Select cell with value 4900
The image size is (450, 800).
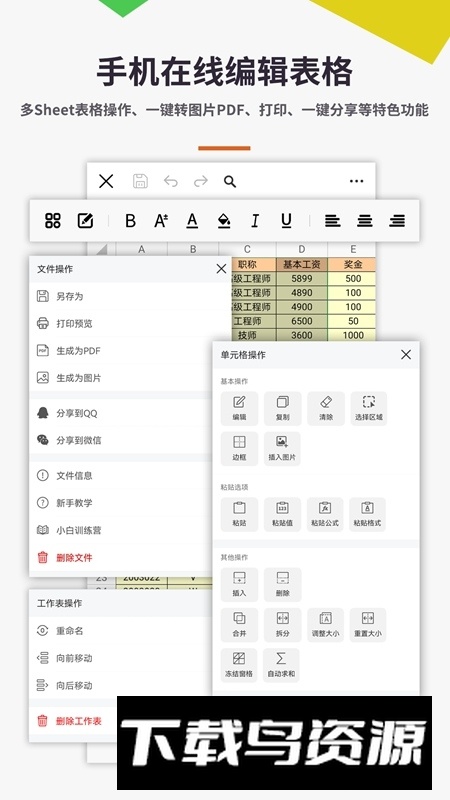(302, 307)
